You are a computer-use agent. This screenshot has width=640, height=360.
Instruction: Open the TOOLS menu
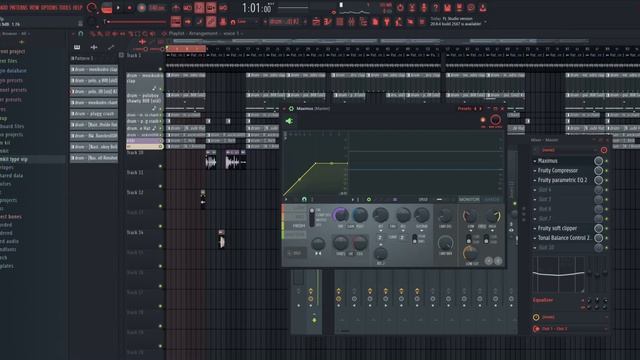tap(65, 7)
